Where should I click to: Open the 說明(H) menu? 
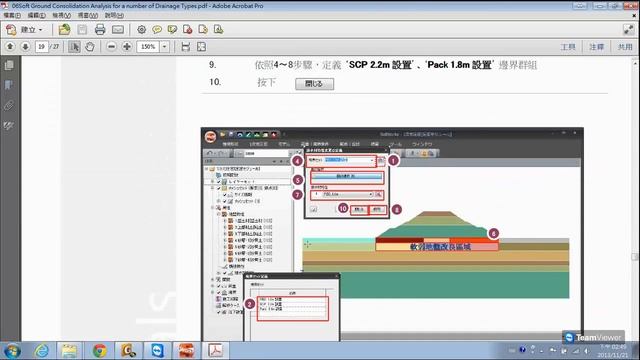pyautogui.click(x=114, y=15)
